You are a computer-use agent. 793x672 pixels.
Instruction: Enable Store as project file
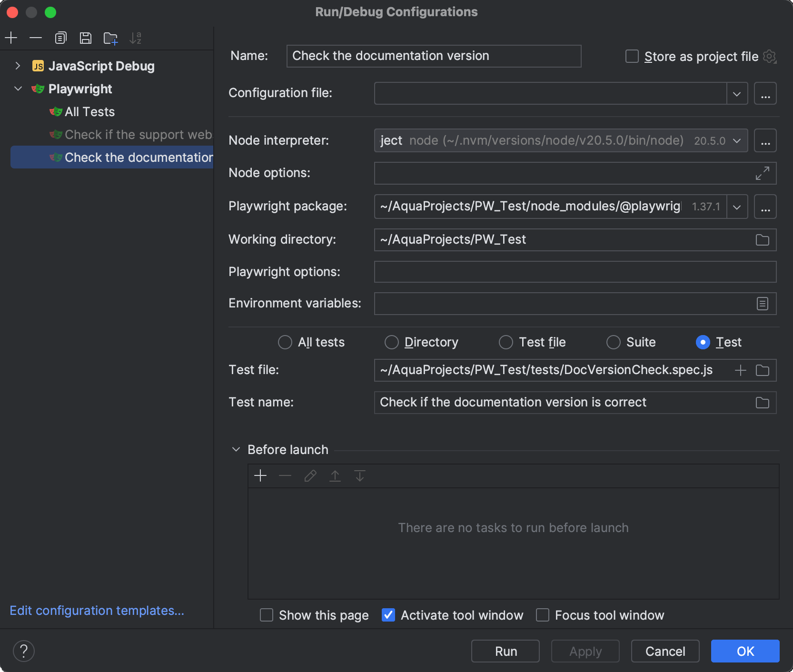[x=632, y=56]
